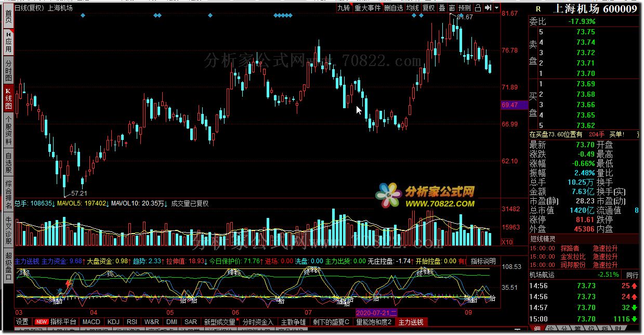This screenshot has height=335, width=644.
Task: Click the 15:00 tick row with 1116
Action: [585, 318]
